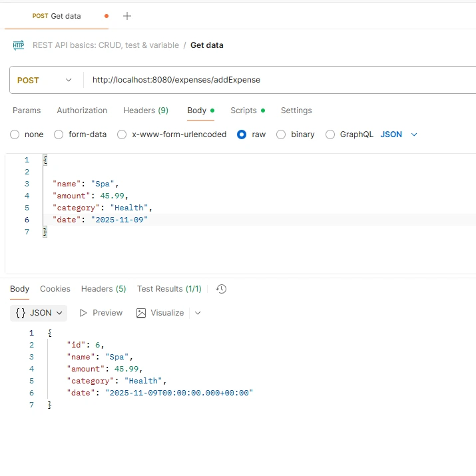Click the unsaved orange dot on Get data tab
476x476 pixels.
click(107, 16)
